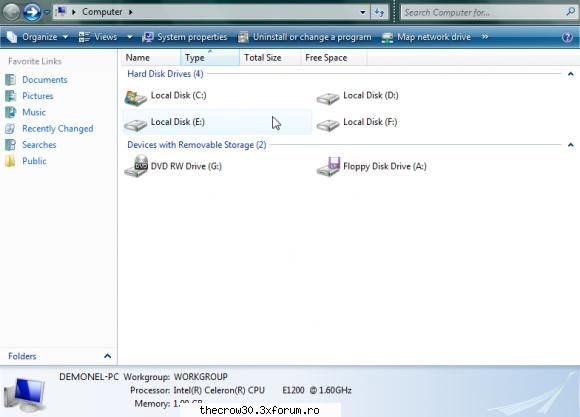Screen dimensions: 580x417
Task: Select the Local Disk (C:) drive icon
Action: click(x=135, y=98)
